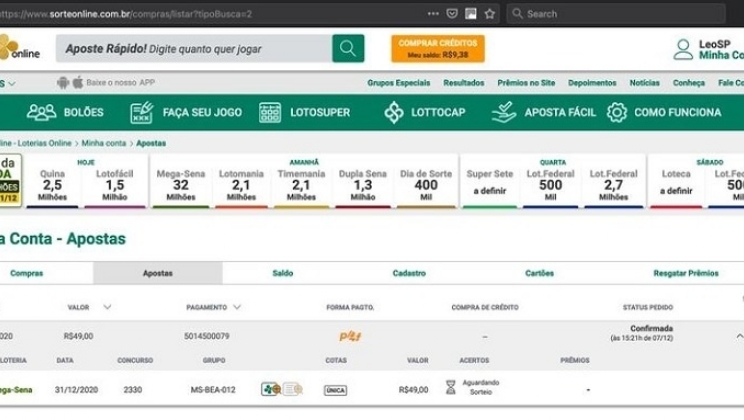Viewport: 744px width, 420px height.
Task: Click the MS-BEA-012 group code
Action: click(213, 390)
